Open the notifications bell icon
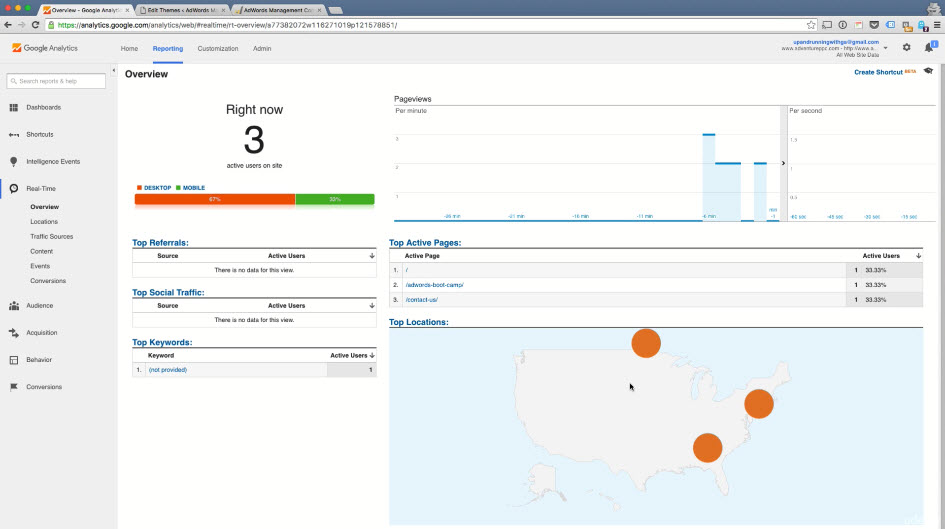Image resolution: width=945 pixels, height=529 pixels. pos(928,47)
